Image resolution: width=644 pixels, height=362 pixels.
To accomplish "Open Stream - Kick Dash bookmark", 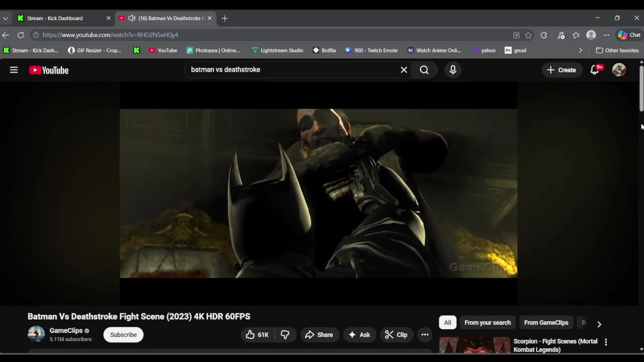I will pos(31,50).
